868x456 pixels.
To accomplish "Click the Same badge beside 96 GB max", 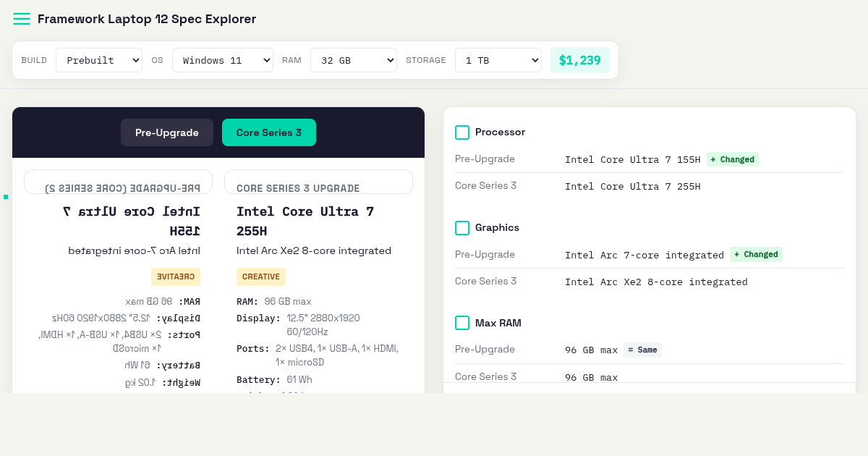I will 642,350.
